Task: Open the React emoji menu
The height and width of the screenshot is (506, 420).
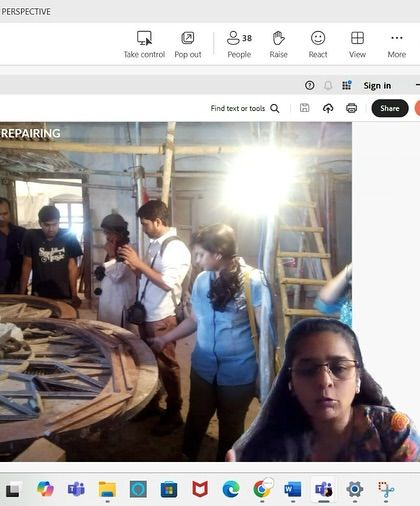Action: [x=318, y=45]
